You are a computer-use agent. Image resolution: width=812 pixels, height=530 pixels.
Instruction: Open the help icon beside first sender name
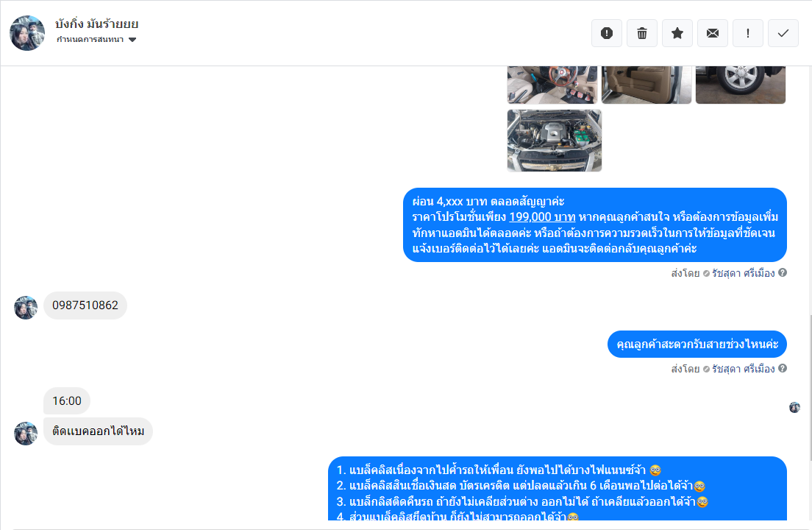coord(783,272)
